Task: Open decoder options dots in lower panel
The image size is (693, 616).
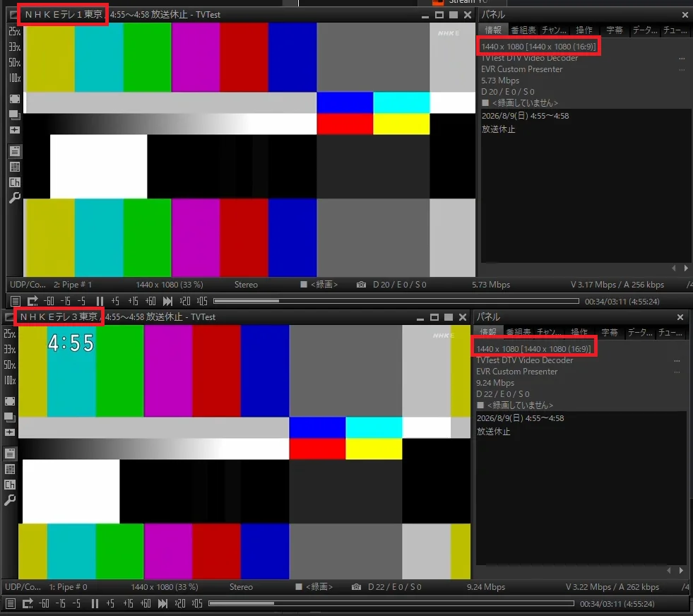Action: (x=677, y=360)
